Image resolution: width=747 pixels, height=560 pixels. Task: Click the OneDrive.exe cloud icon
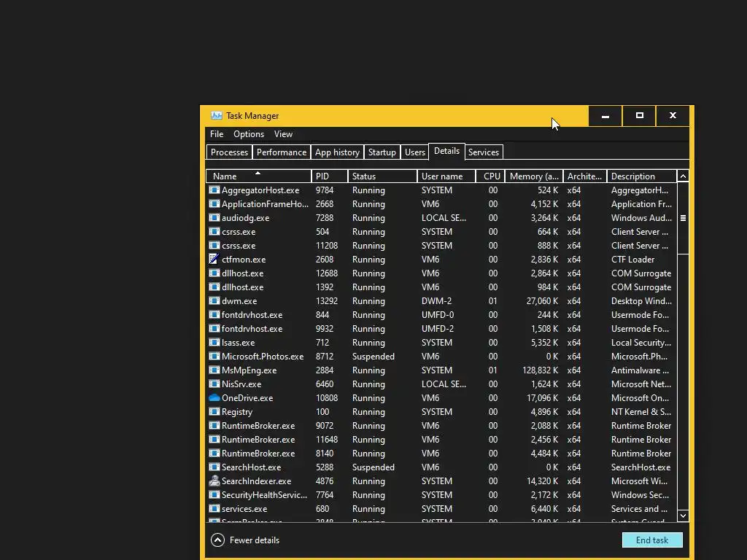(214, 397)
